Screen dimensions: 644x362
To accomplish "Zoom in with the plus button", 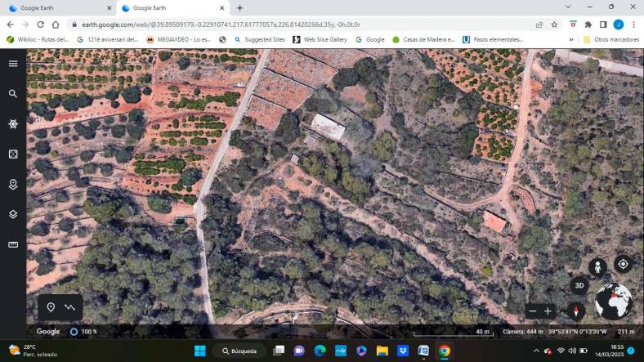I will [548, 311].
